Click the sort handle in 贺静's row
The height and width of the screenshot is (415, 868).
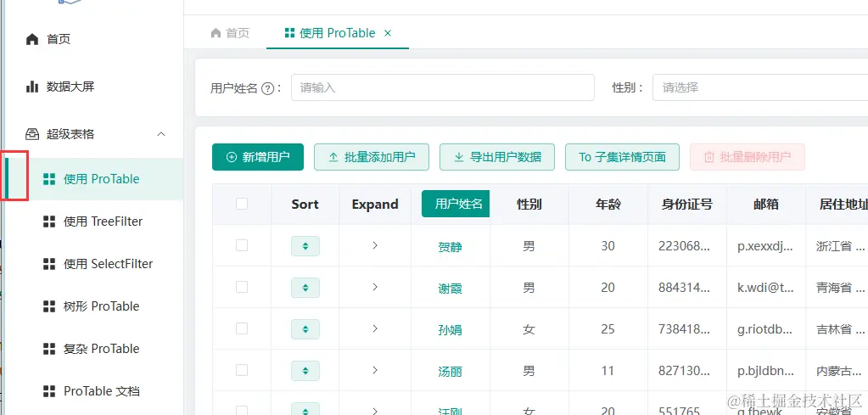click(x=305, y=246)
